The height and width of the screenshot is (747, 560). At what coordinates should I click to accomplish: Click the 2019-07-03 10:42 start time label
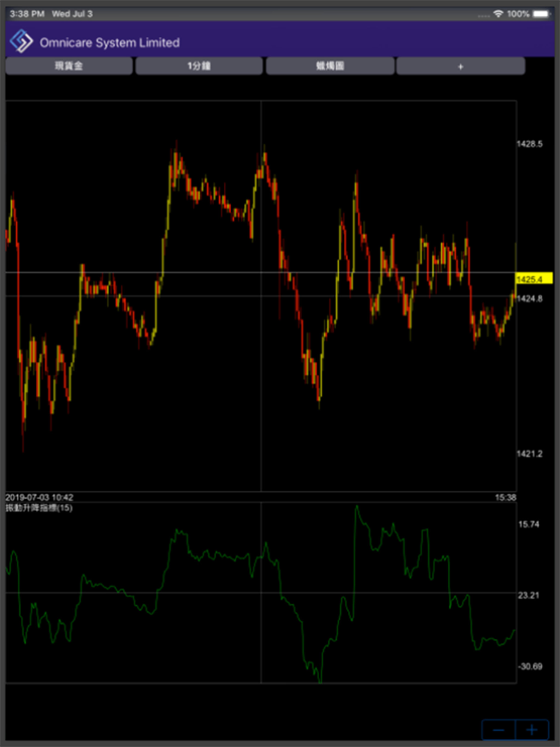(39, 497)
